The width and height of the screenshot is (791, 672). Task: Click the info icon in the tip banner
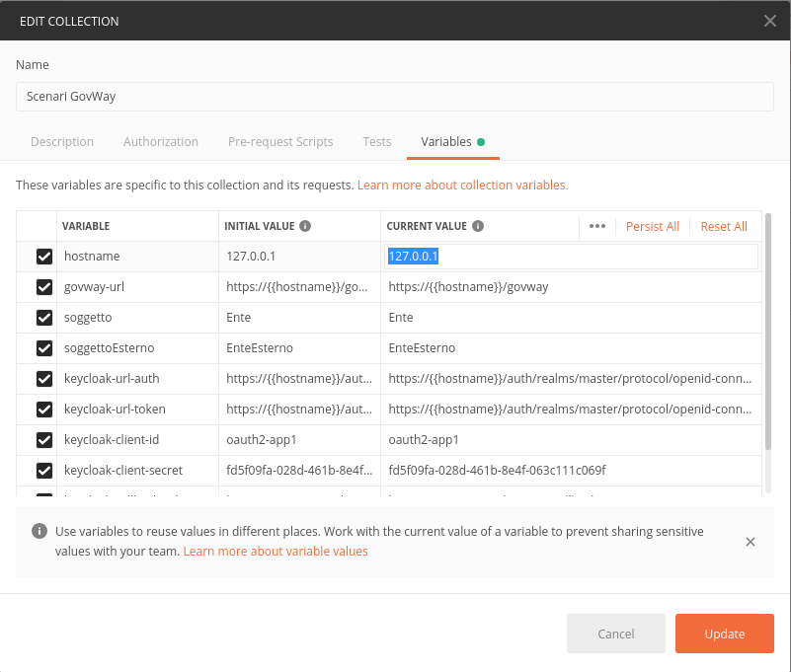coord(40,531)
